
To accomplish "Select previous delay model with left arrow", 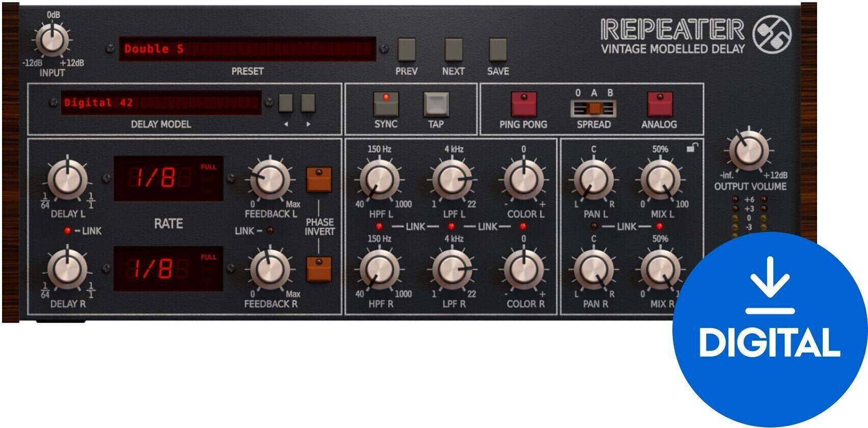I will click(x=286, y=103).
